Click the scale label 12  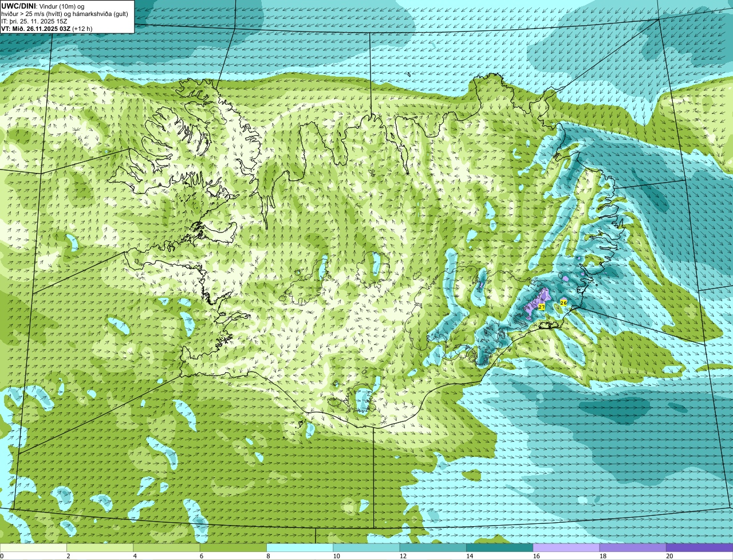pos(403,555)
